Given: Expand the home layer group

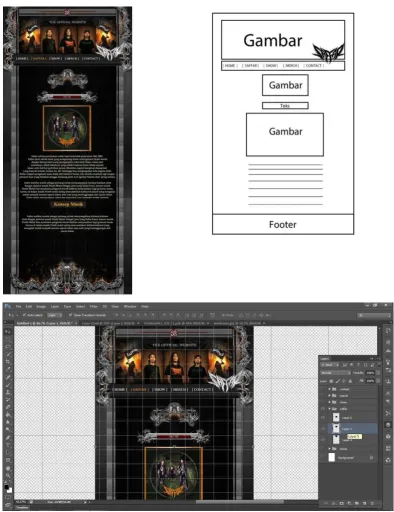Looking at the screenshot, I should coord(329,449).
